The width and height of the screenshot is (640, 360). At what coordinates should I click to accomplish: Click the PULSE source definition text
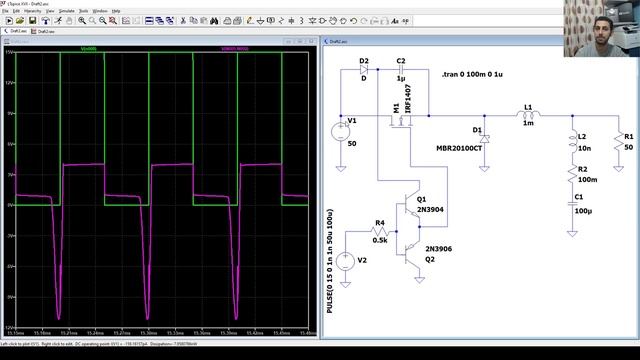330,261
